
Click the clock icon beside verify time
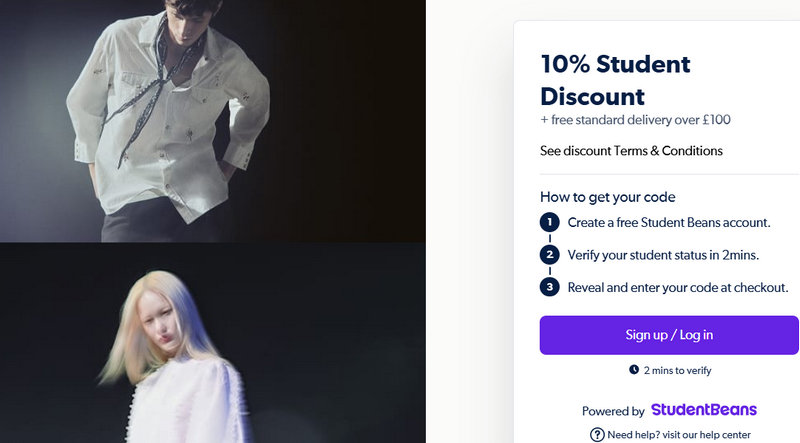coord(634,370)
